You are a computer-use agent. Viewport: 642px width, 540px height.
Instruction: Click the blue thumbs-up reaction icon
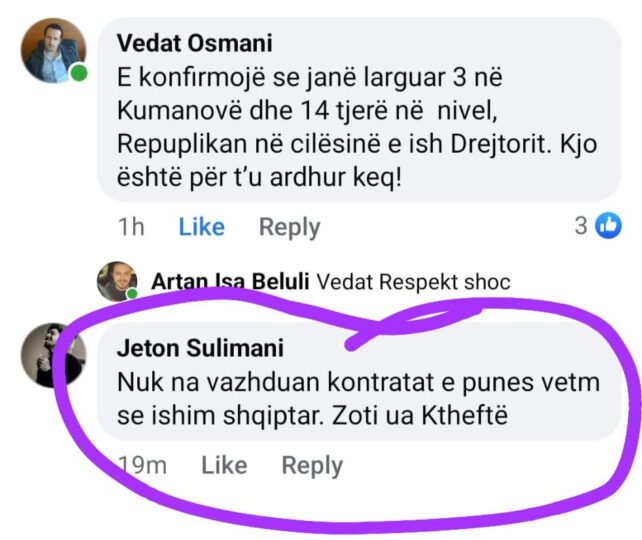coord(608,227)
